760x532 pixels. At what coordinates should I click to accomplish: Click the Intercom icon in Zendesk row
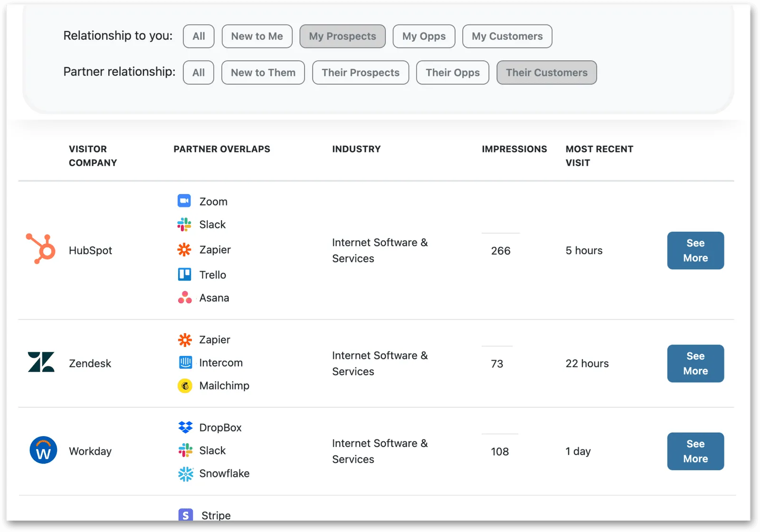click(185, 363)
